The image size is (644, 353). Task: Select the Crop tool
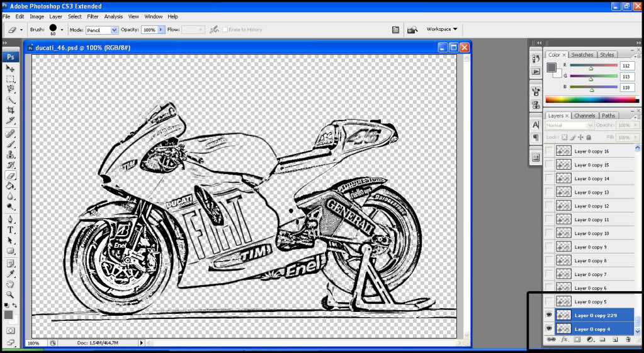(x=10, y=110)
